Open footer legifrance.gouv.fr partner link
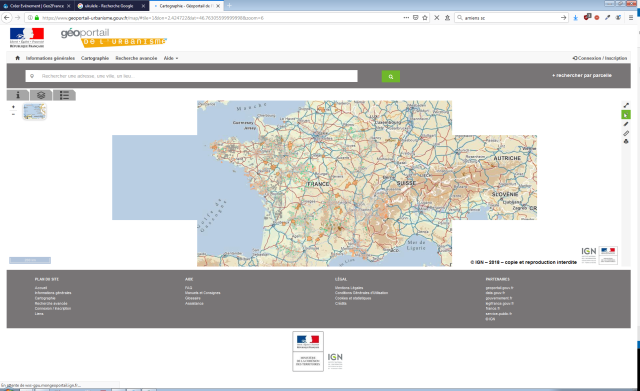This screenshot has height=391, width=640. (500, 303)
